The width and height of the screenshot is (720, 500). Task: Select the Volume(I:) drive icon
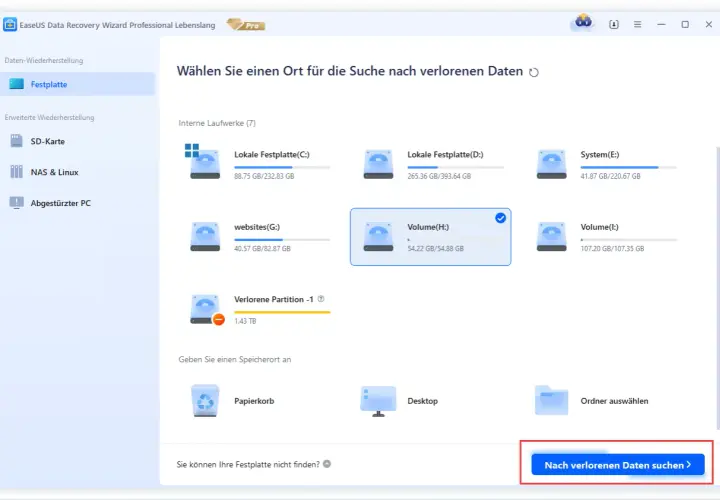[551, 236]
